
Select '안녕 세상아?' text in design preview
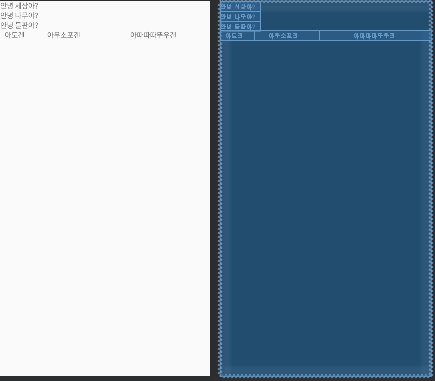pos(19,6)
